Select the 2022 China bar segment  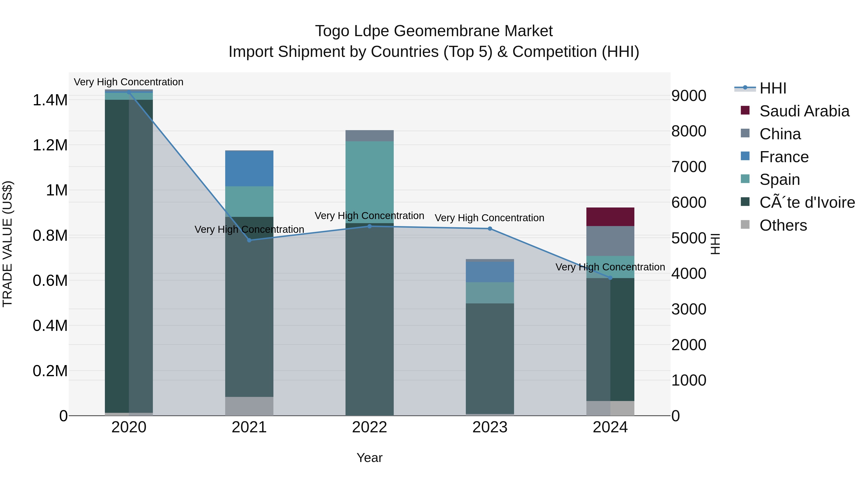coord(370,136)
